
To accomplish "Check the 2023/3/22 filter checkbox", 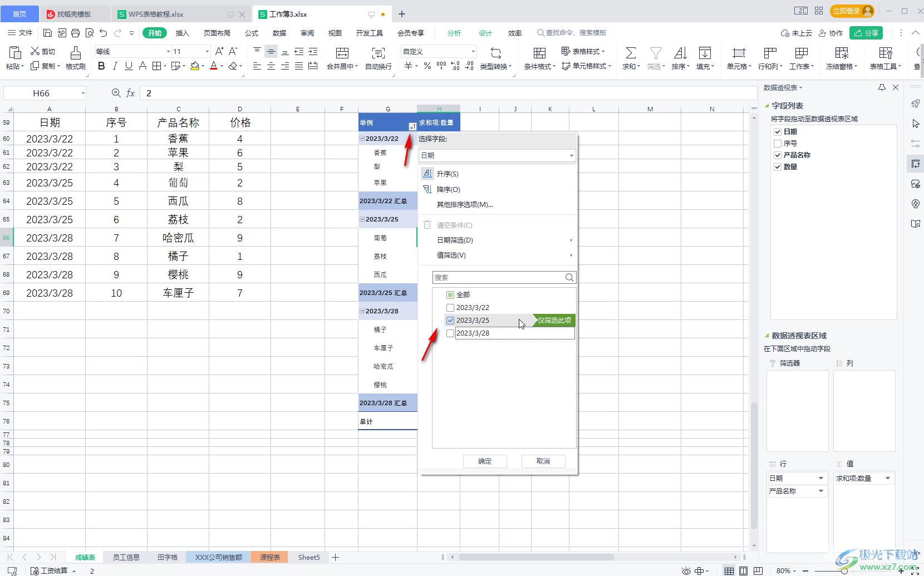I will (450, 307).
